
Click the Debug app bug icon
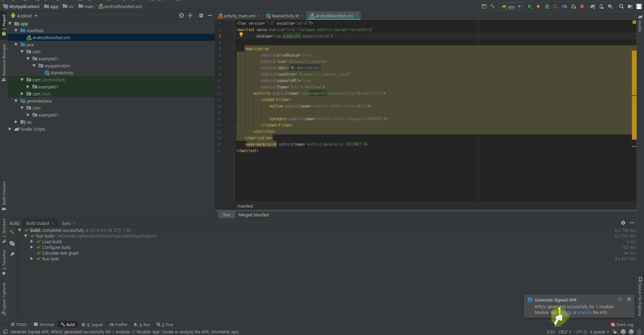click(x=547, y=6)
